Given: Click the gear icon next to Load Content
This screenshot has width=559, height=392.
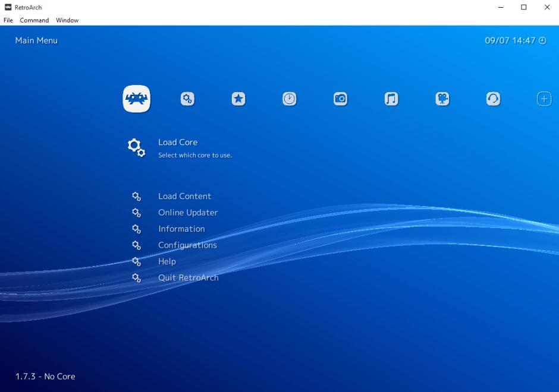Looking at the screenshot, I should tap(137, 197).
